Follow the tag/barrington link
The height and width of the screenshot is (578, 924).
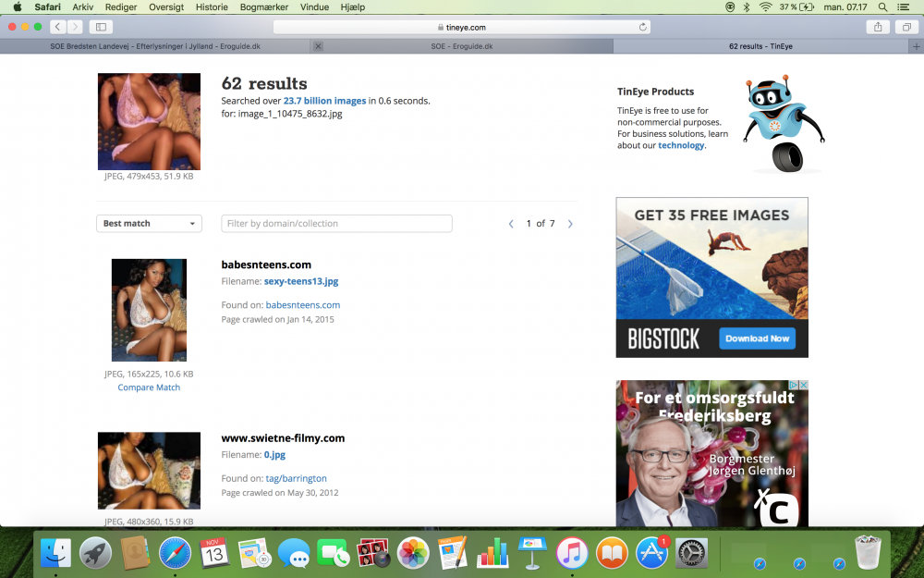pos(296,478)
